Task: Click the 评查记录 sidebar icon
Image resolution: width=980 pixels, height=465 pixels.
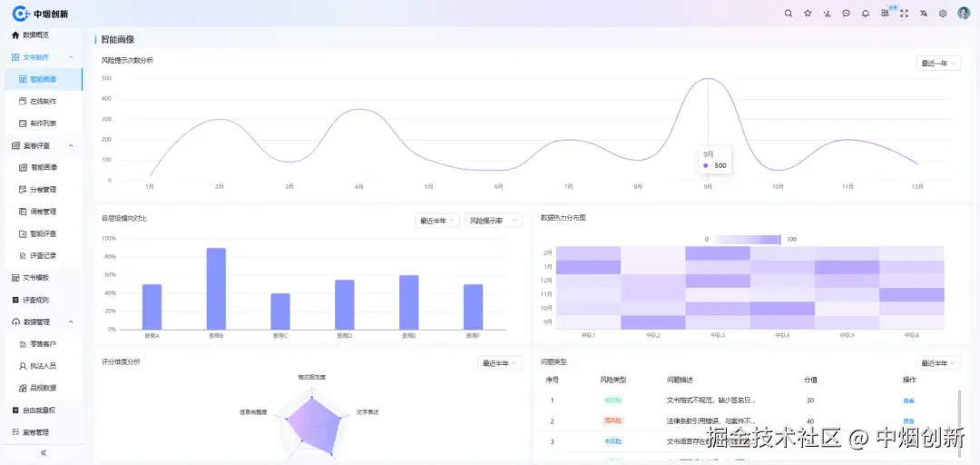Action: [23, 256]
